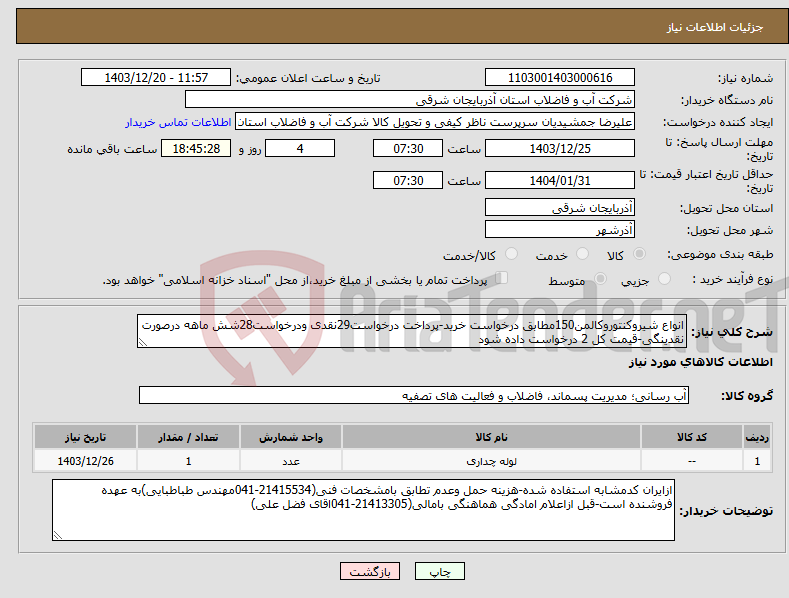Screen dimensions: 789x598
Task: Click the response deadline date 1403/12/25
Action: point(560,148)
